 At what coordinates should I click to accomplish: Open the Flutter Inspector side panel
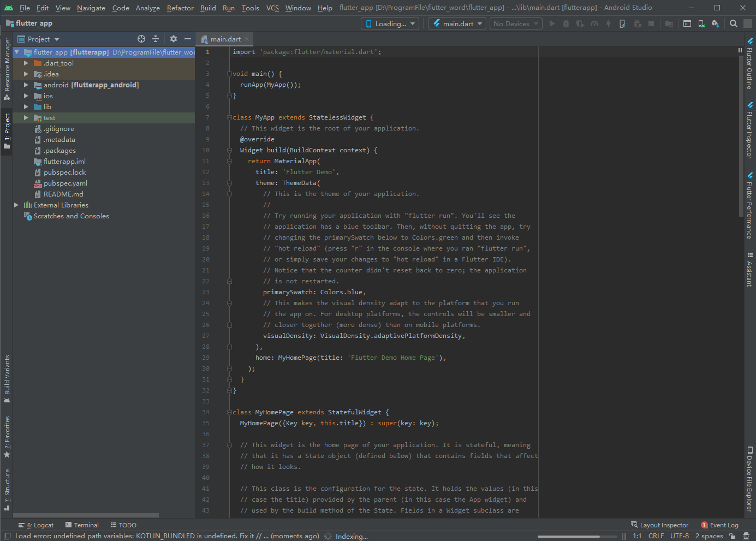point(750,130)
